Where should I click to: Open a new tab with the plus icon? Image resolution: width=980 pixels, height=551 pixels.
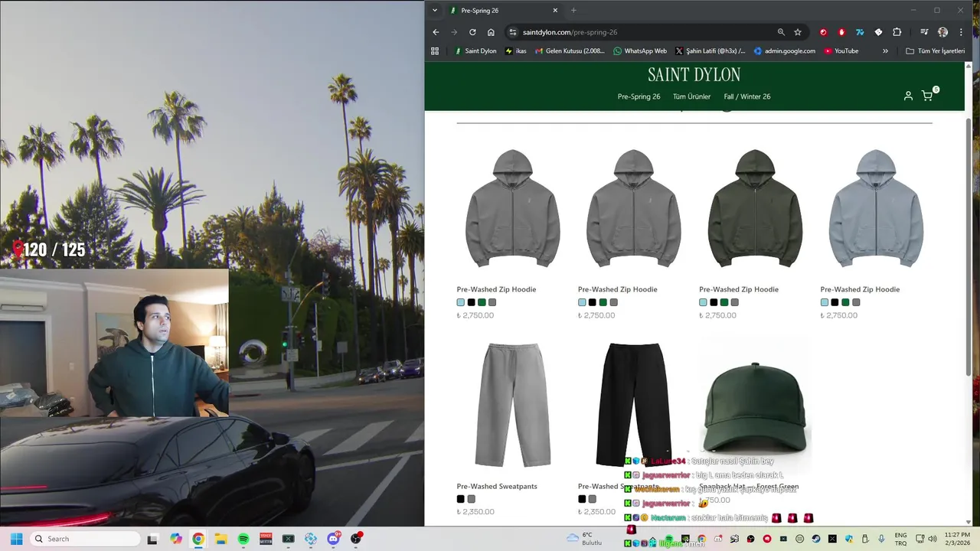point(573,10)
